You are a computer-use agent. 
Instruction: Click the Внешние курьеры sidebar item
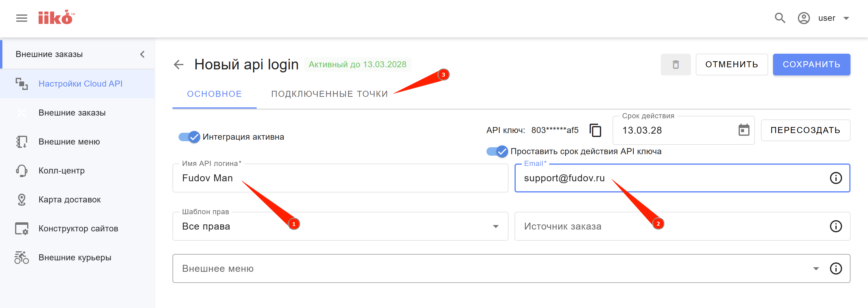[75, 257]
